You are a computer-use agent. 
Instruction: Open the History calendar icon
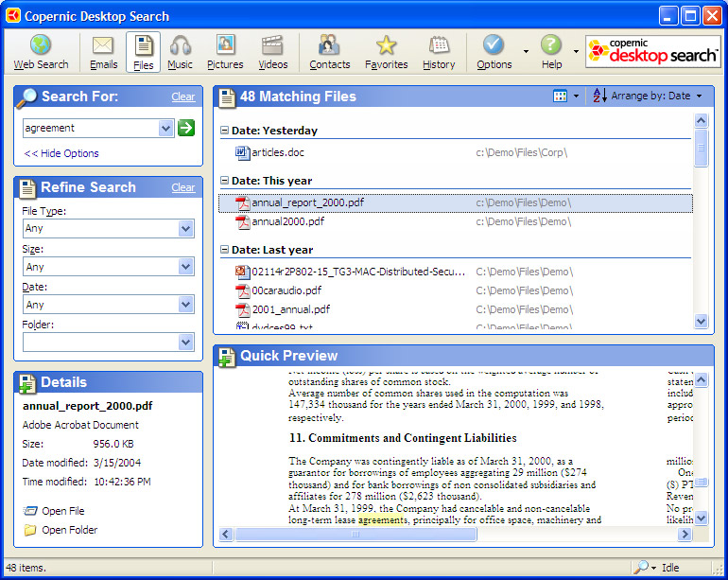(439, 45)
